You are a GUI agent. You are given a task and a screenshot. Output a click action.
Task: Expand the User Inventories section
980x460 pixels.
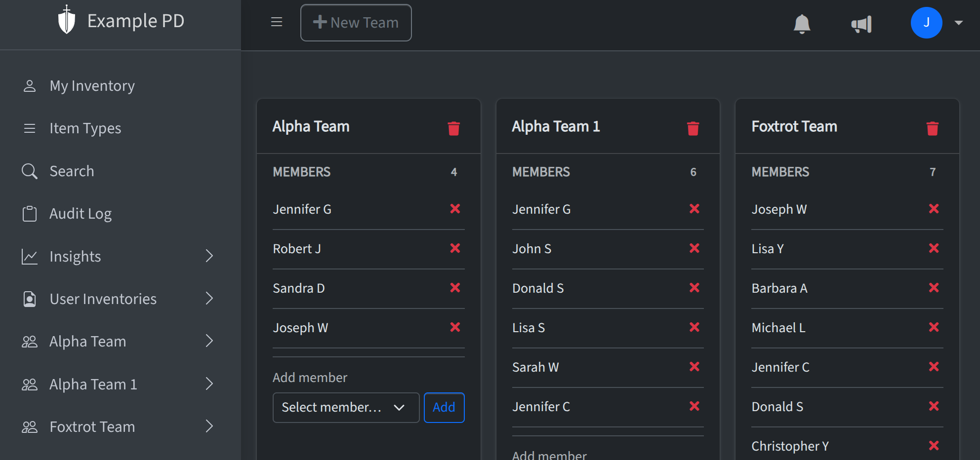point(209,299)
